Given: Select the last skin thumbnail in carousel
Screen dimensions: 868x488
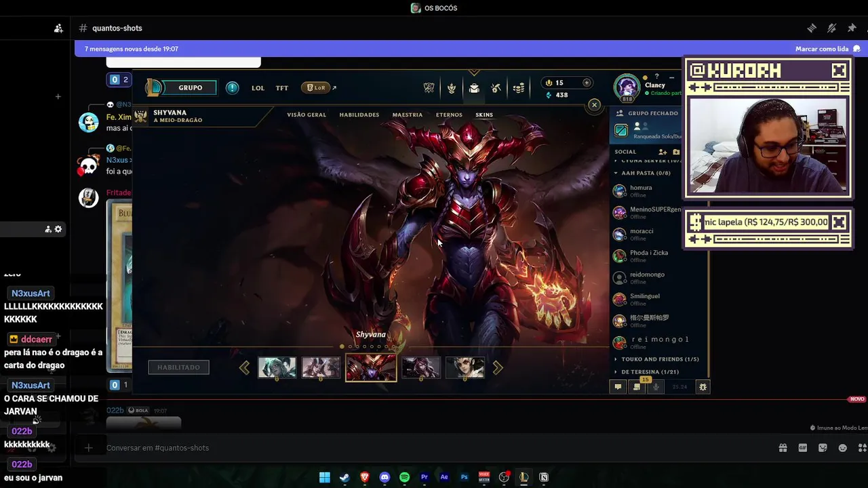Looking at the screenshot, I should (465, 367).
